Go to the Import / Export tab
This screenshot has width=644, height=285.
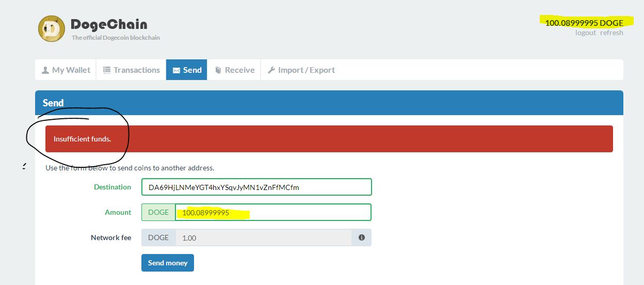coord(301,70)
